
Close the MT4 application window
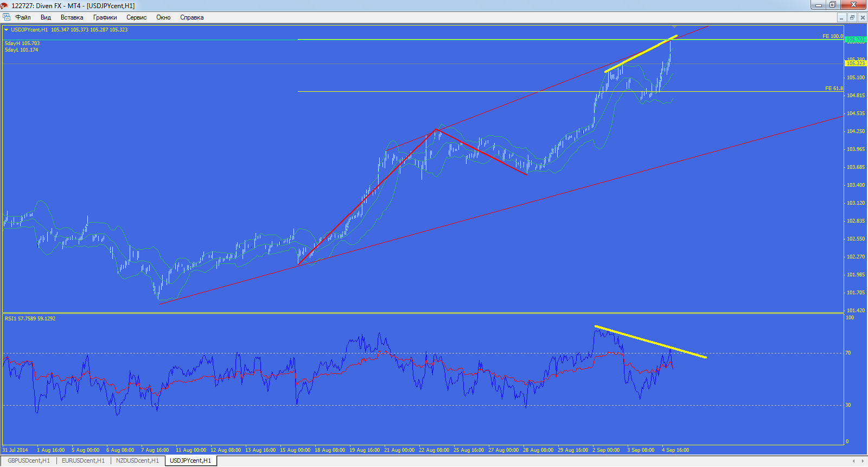(x=853, y=5)
